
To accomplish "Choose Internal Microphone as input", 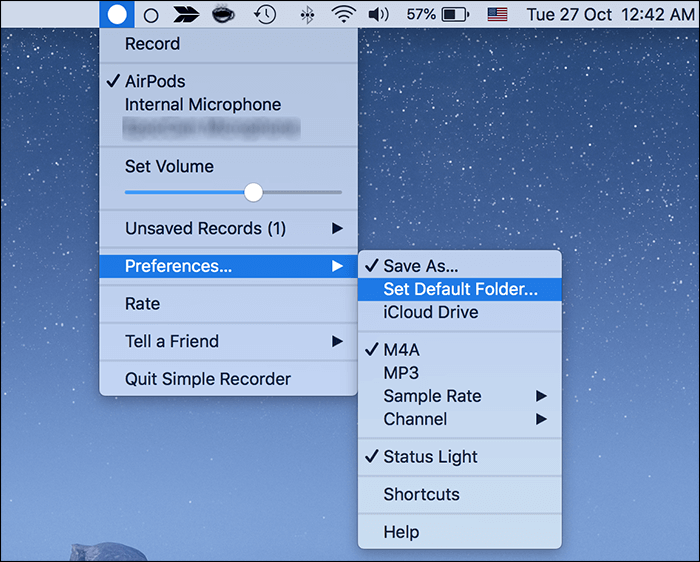I will (202, 104).
